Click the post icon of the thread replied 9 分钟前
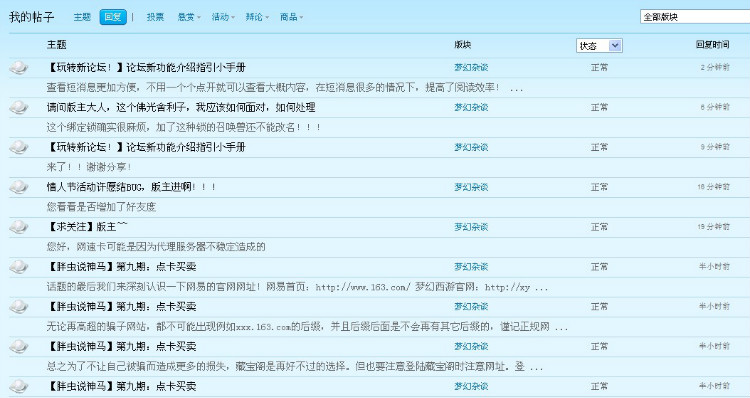 [x=19, y=147]
